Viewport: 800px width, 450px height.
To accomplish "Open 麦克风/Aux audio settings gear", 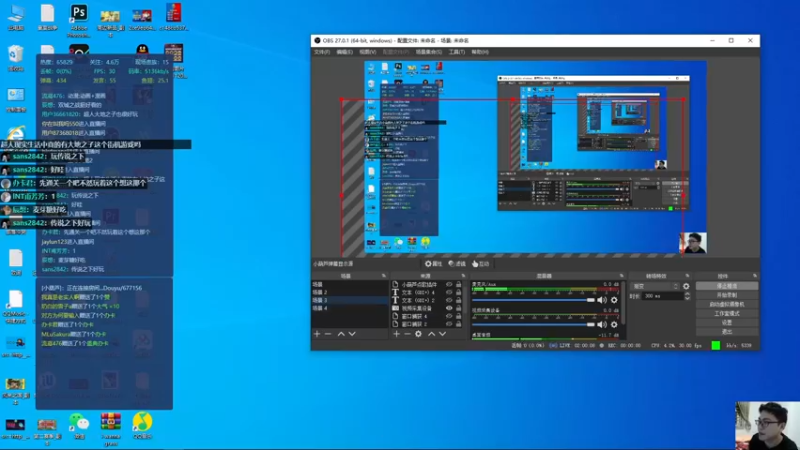I will pyautogui.click(x=614, y=300).
